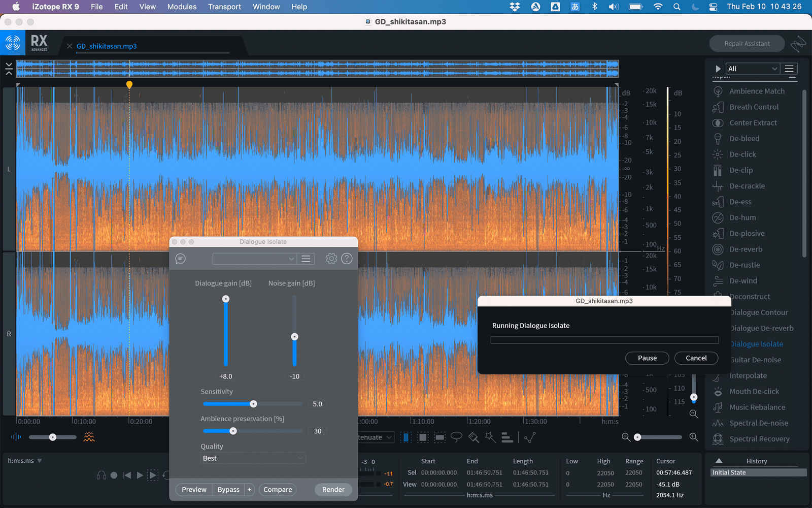Screen dimensions: 812x508
Task: Open the Dialogue Isolate preset dropdown
Action: pyautogui.click(x=254, y=259)
